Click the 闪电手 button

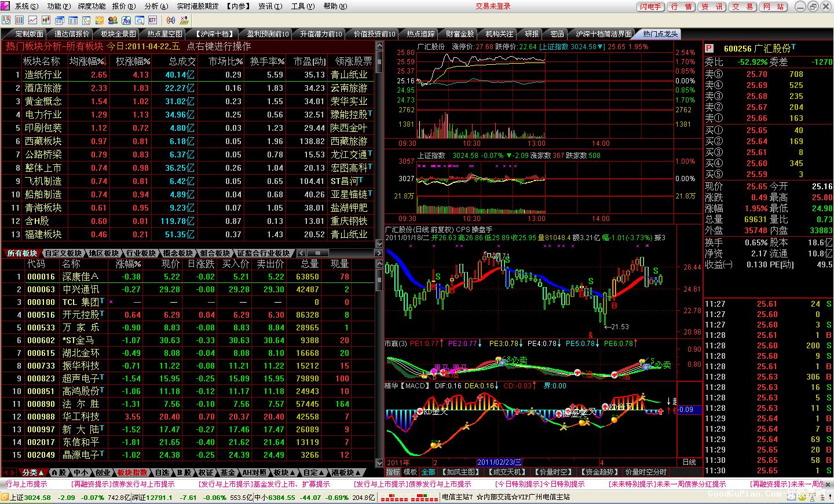(650, 6)
